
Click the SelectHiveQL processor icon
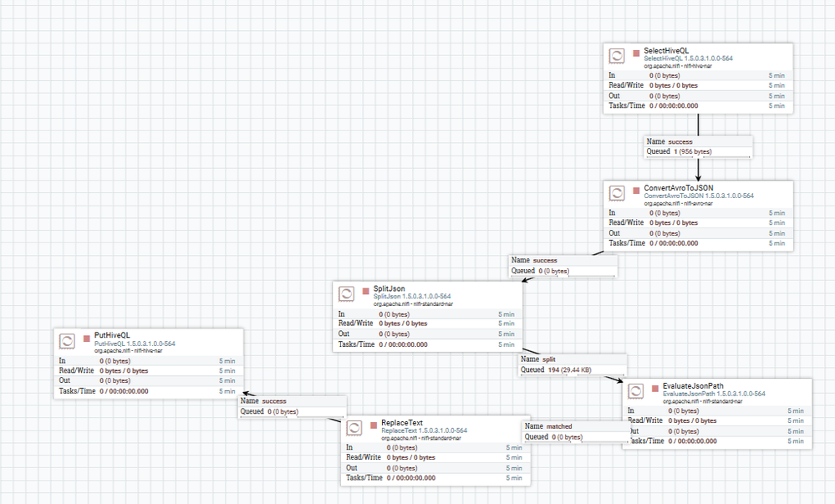617,56
